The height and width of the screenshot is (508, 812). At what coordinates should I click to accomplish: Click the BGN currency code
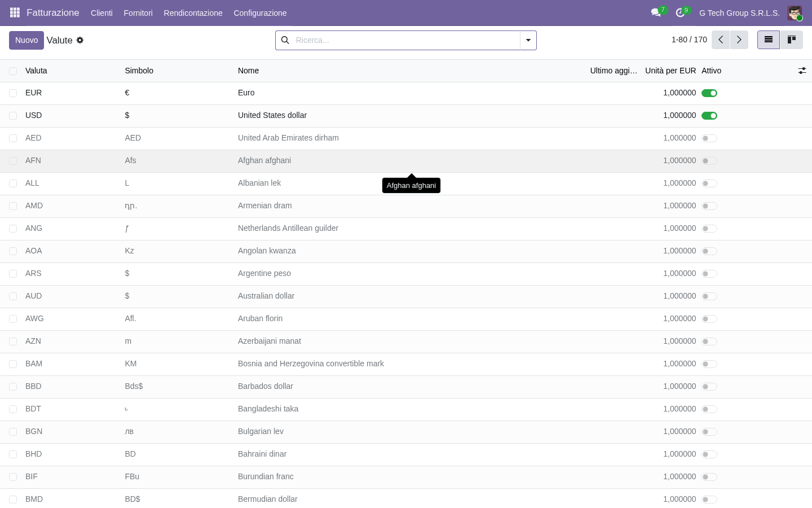pos(34,431)
